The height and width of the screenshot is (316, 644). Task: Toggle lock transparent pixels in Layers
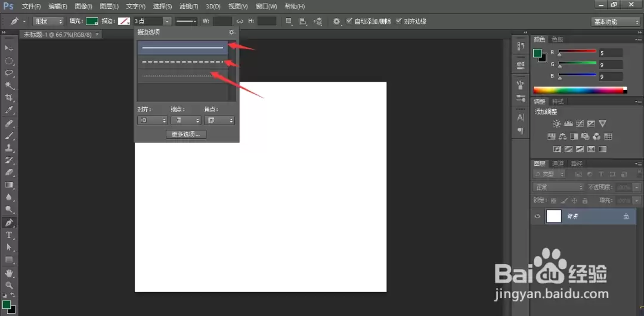pos(553,200)
